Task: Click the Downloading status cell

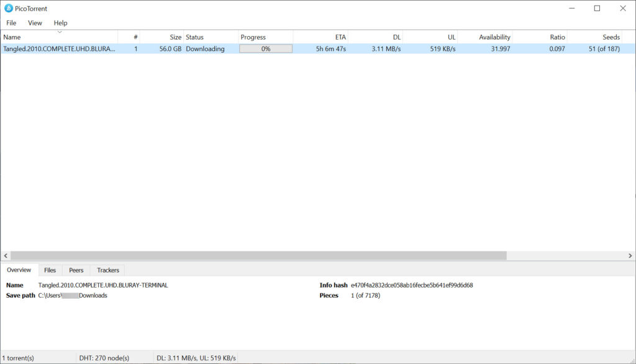Action: point(205,48)
